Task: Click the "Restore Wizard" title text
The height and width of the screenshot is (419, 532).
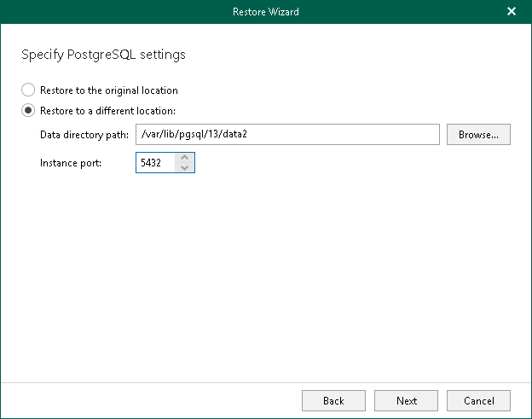Action: (265, 12)
